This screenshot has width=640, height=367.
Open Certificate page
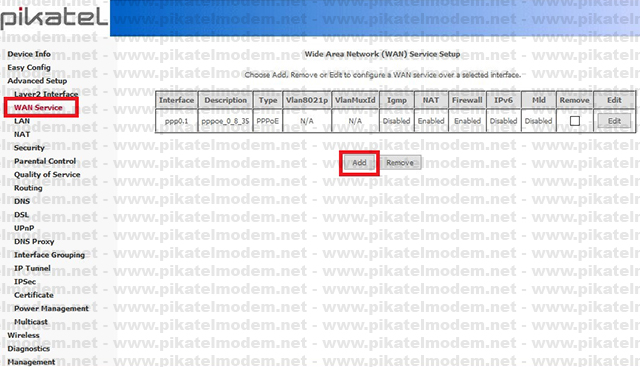tap(34, 295)
